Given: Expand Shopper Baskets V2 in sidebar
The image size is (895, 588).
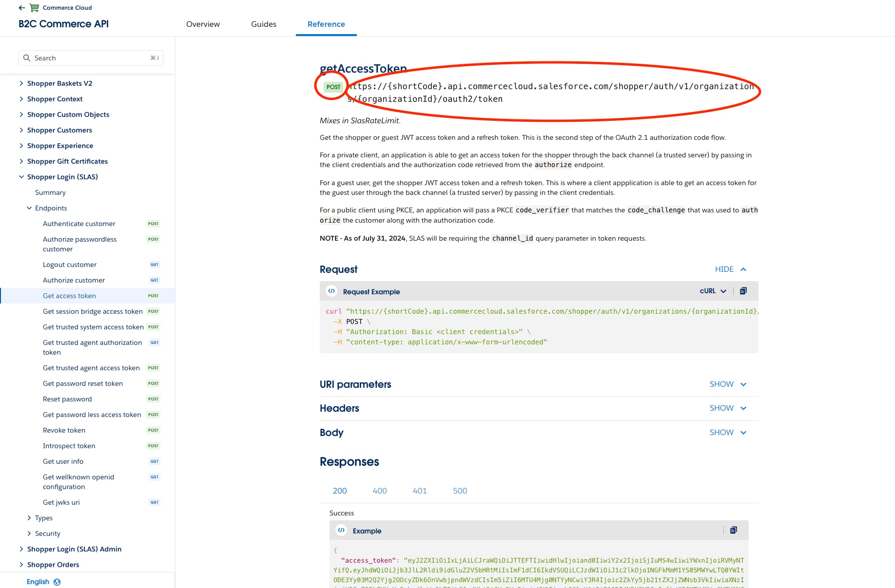Looking at the screenshot, I should pos(21,83).
